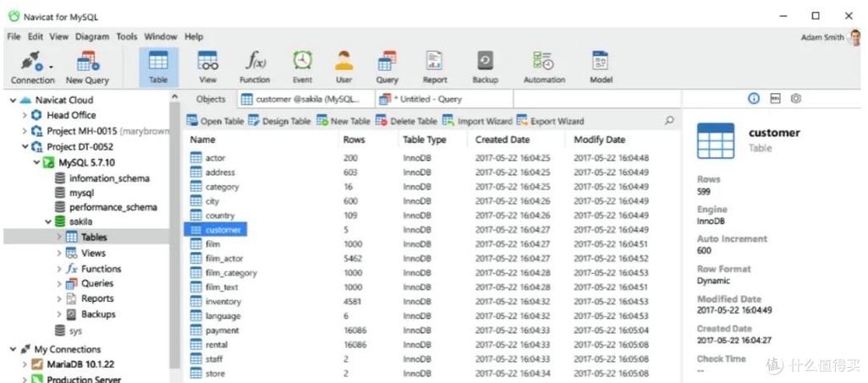Expand the Reports tree node

click(x=58, y=298)
